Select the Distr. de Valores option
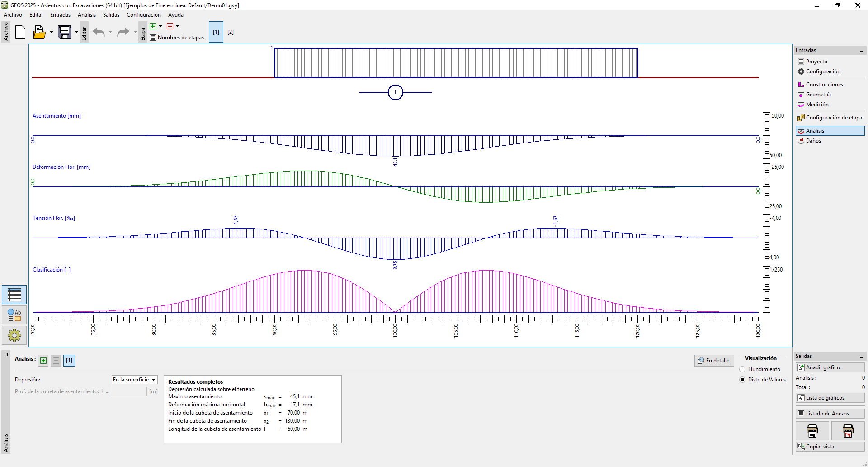Screen dimensions: 868x467 pyautogui.click(x=742, y=380)
